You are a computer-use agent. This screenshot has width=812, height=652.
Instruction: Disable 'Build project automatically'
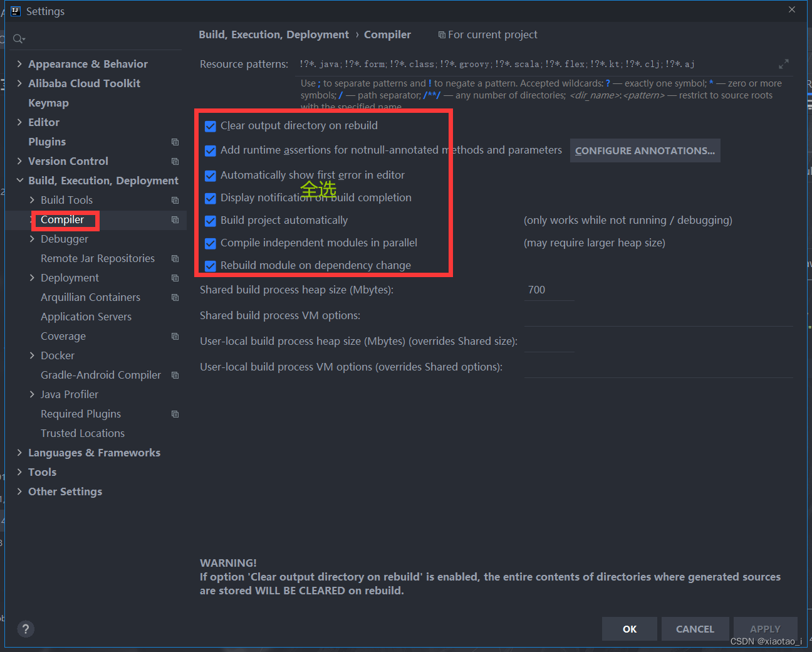(210, 221)
